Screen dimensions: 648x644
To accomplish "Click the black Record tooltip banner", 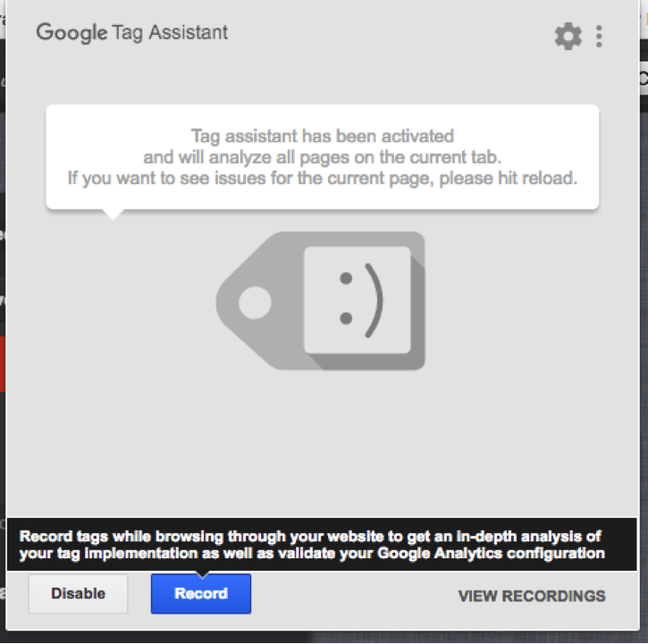I will point(322,545).
